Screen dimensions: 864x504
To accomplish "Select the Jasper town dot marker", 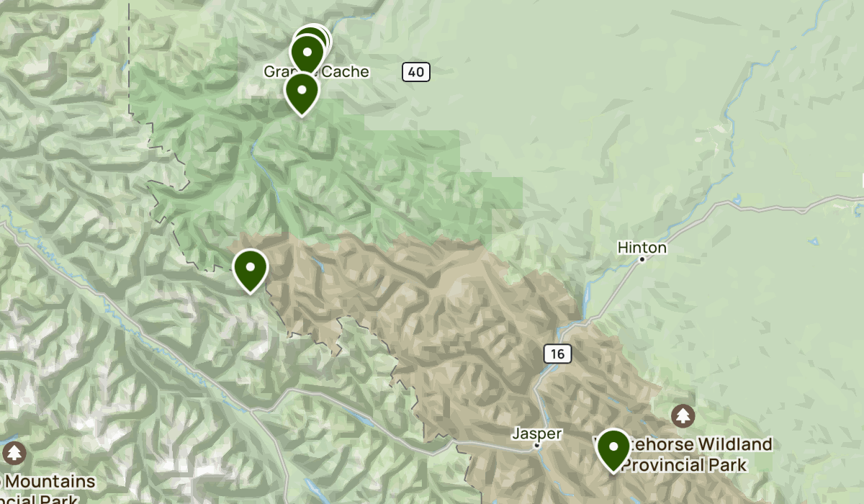I will tap(537, 446).
